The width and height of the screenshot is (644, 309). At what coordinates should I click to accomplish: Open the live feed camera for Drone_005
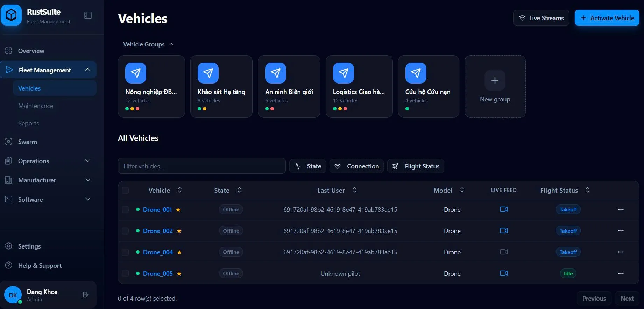pyautogui.click(x=504, y=273)
